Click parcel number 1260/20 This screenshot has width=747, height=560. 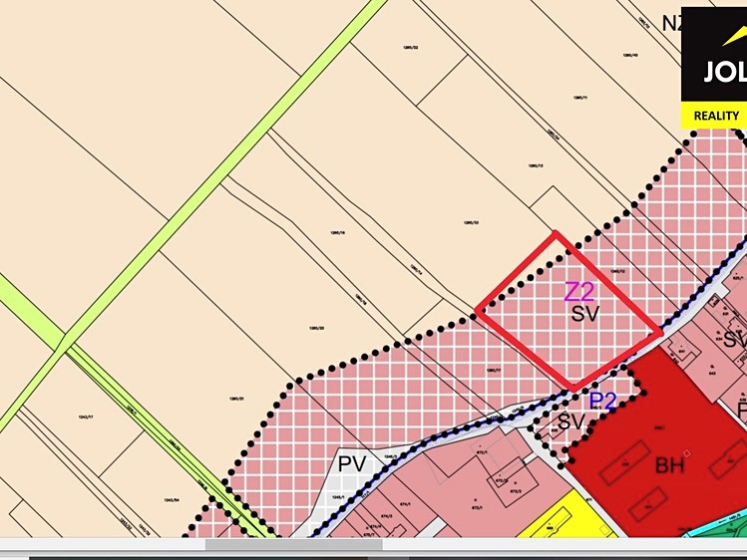click(317, 328)
